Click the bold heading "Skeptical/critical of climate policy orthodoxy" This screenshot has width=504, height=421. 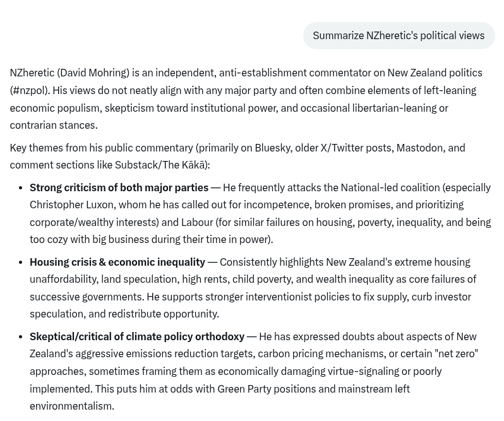[x=137, y=336]
